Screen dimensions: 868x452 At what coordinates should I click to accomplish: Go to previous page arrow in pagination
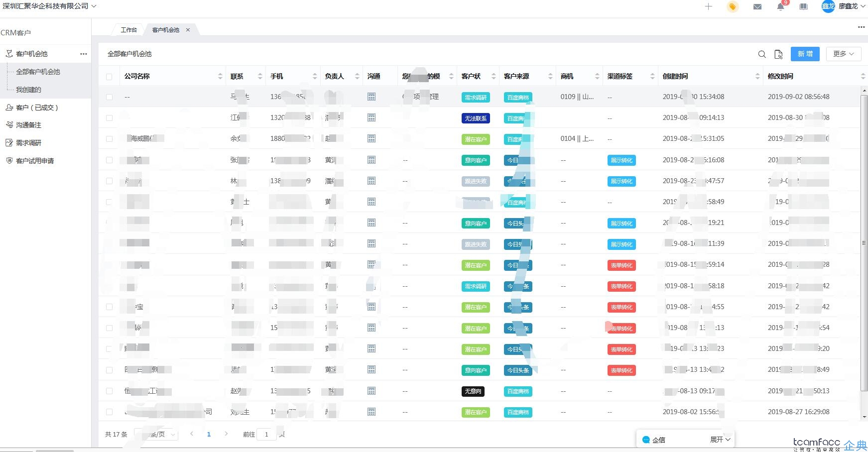[x=192, y=434]
